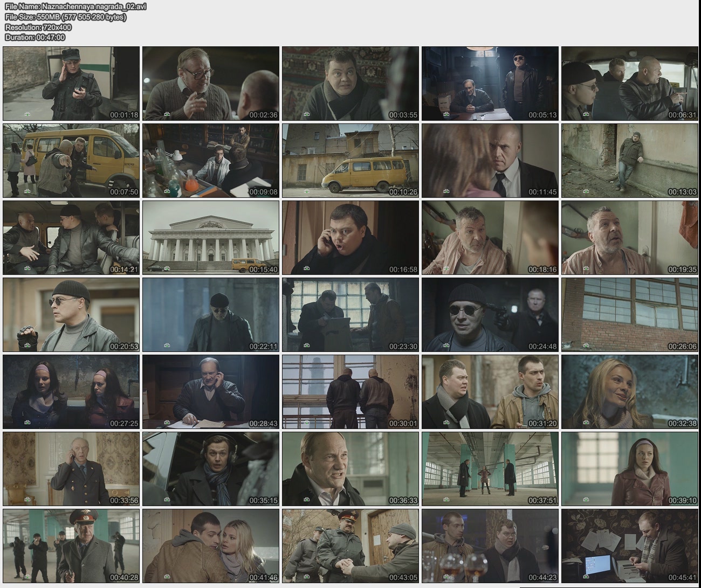This screenshot has width=701, height=588.
Task: Select the frame stamped 00:16:58
Action: point(350,238)
